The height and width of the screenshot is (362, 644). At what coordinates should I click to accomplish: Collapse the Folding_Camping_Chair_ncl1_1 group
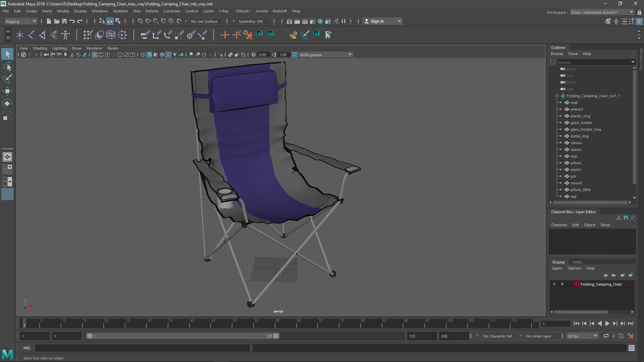click(x=557, y=96)
